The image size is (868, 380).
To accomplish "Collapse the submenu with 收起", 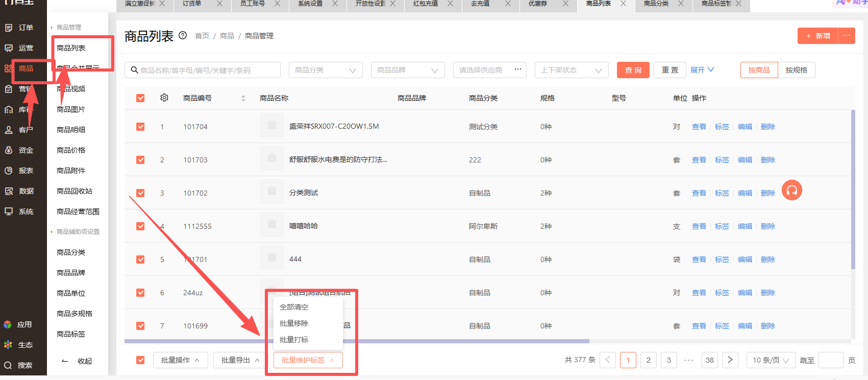I will 77,361.
